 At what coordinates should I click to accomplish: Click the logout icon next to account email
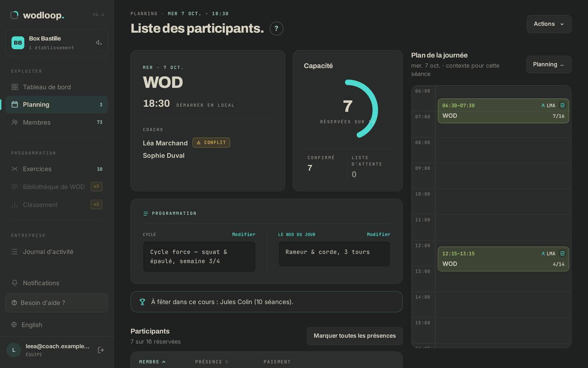(101, 350)
